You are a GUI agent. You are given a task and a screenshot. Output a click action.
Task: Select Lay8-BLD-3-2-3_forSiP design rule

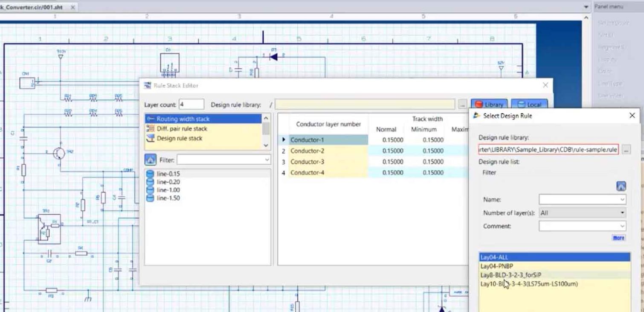click(x=511, y=275)
